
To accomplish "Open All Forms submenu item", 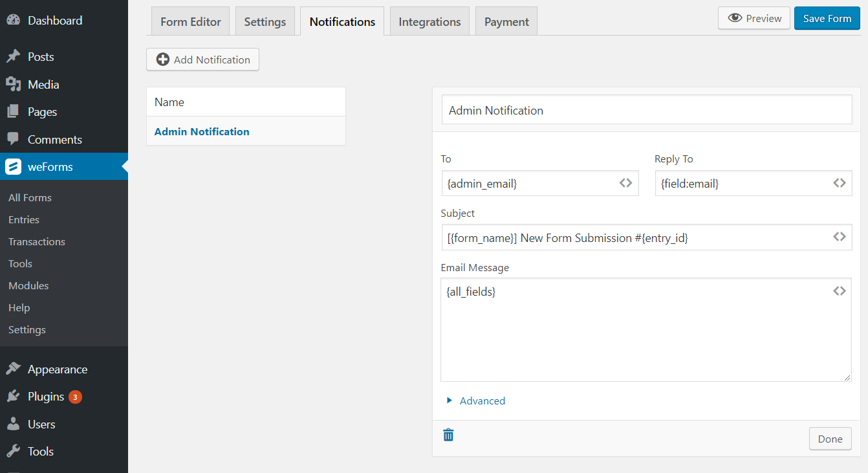I will (30, 197).
